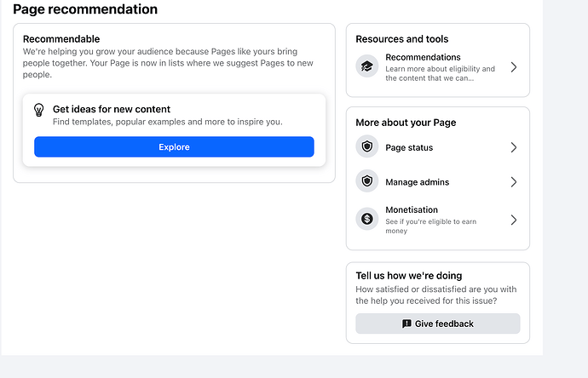The height and width of the screenshot is (378, 588).
Task: Click the Manage admins shield icon
Action: pyautogui.click(x=367, y=182)
